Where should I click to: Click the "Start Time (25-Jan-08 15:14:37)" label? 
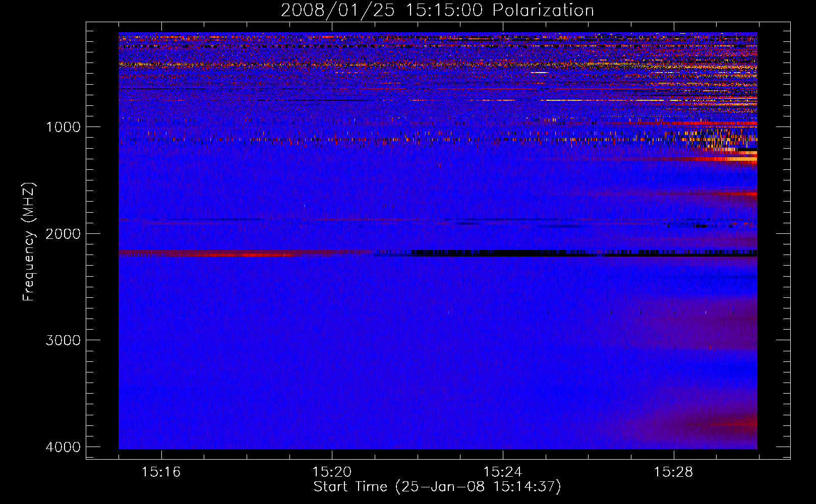(x=437, y=487)
